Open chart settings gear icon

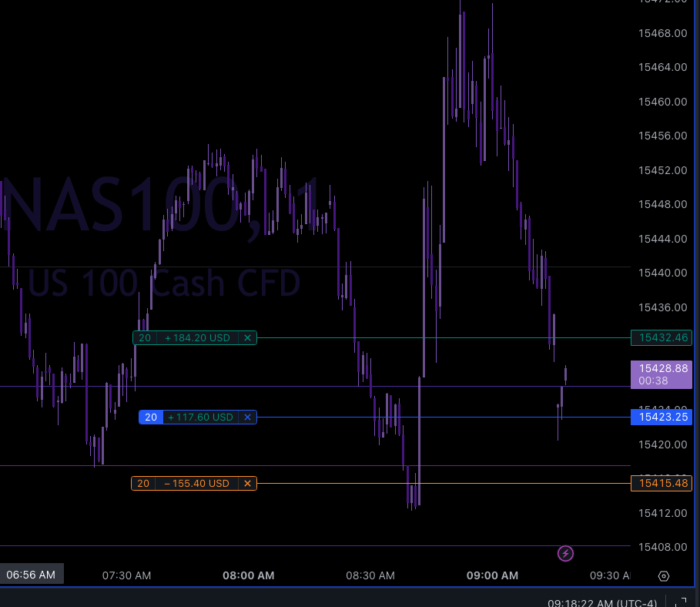pos(664,576)
